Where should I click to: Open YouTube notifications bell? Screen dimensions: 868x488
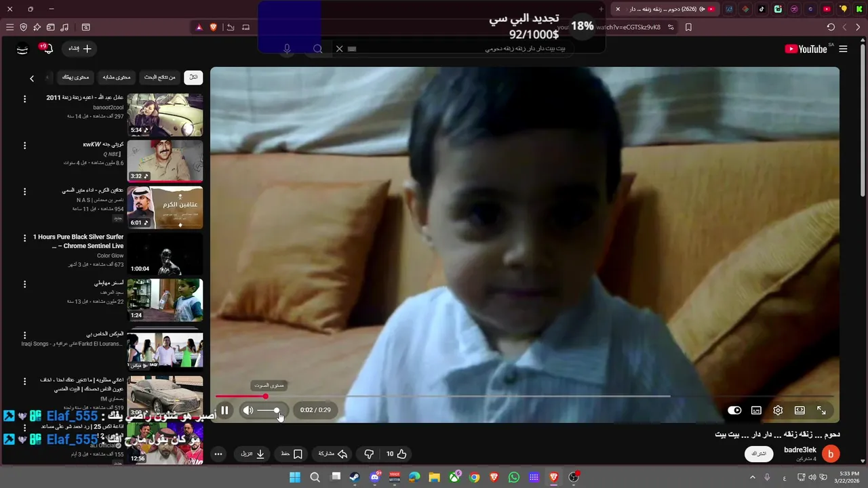[x=47, y=49]
